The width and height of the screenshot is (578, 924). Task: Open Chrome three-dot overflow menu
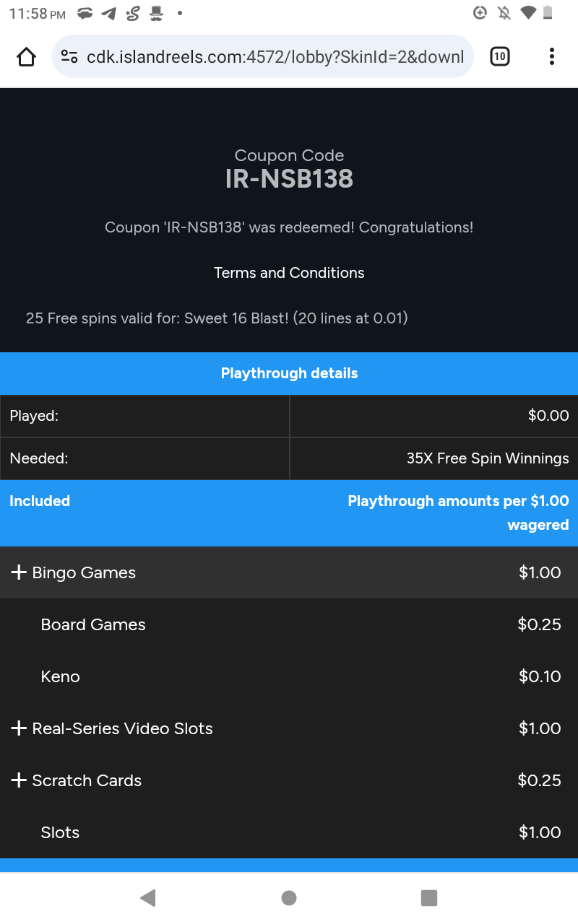tap(551, 56)
